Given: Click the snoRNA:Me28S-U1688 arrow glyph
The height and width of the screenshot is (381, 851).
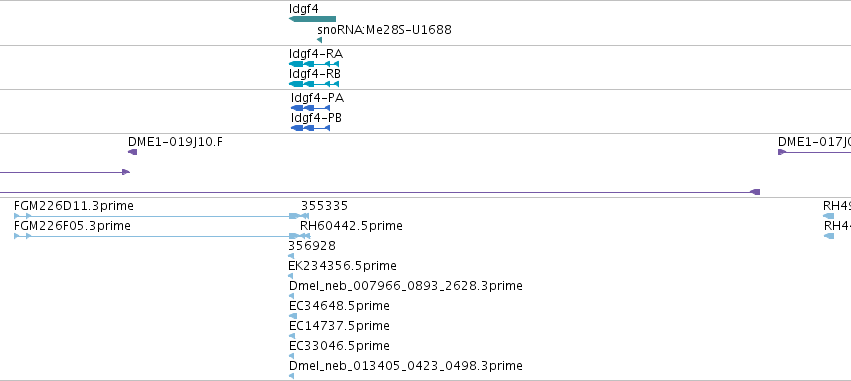Looking at the screenshot, I should [x=320, y=40].
